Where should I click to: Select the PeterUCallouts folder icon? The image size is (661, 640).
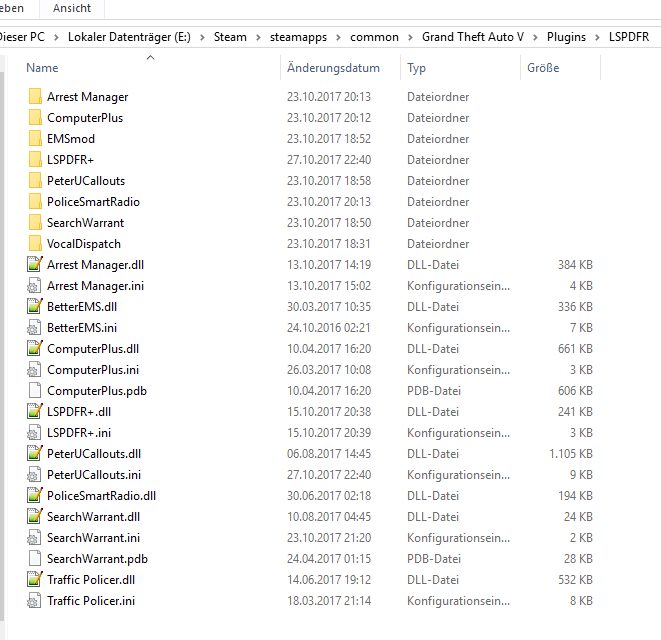click(x=35, y=180)
